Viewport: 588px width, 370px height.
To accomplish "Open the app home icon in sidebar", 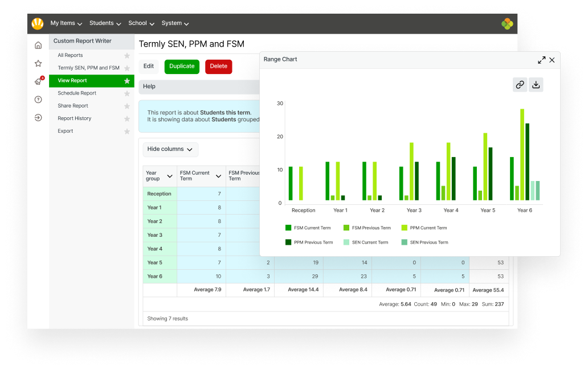I will (38, 44).
